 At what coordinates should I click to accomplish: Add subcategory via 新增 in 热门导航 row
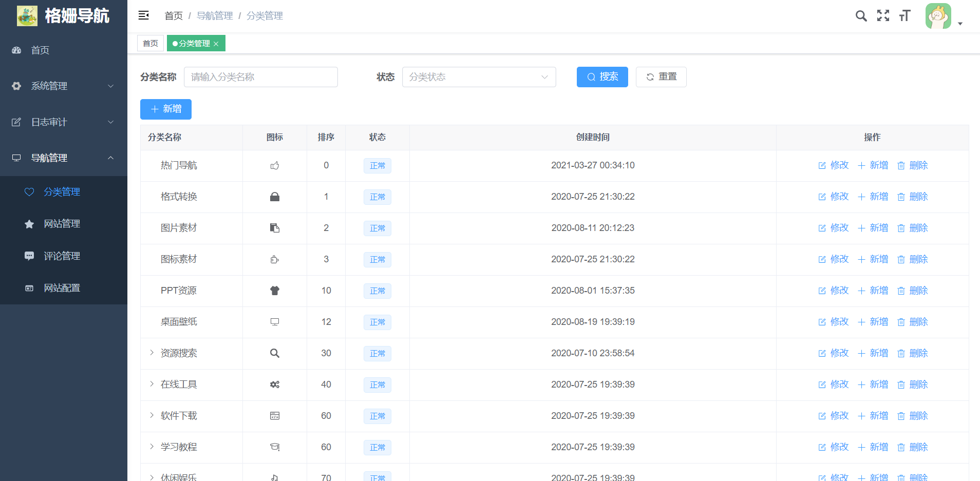tap(873, 165)
